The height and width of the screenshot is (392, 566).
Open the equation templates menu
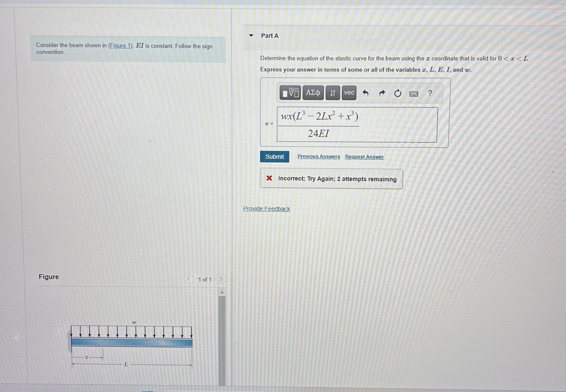click(x=290, y=93)
